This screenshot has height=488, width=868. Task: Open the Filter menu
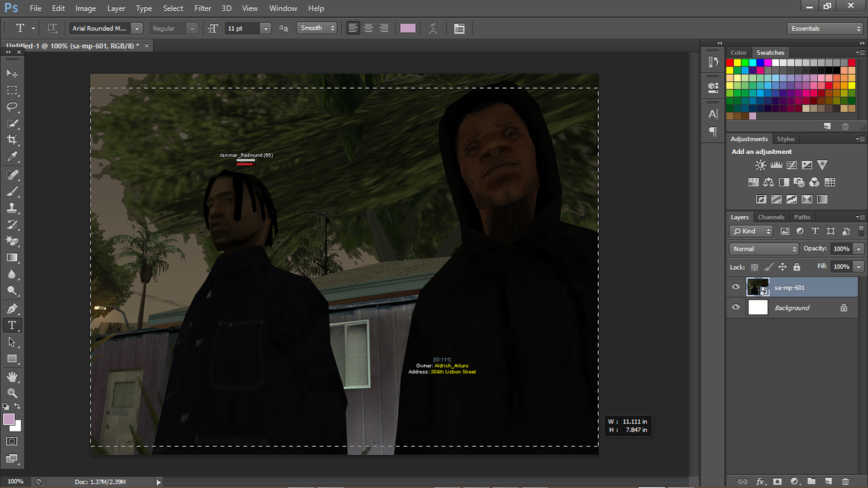click(203, 8)
